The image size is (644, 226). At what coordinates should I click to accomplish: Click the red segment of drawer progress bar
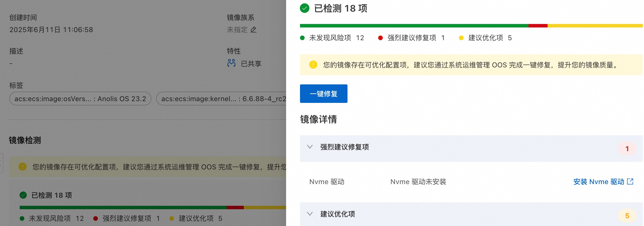click(x=538, y=26)
